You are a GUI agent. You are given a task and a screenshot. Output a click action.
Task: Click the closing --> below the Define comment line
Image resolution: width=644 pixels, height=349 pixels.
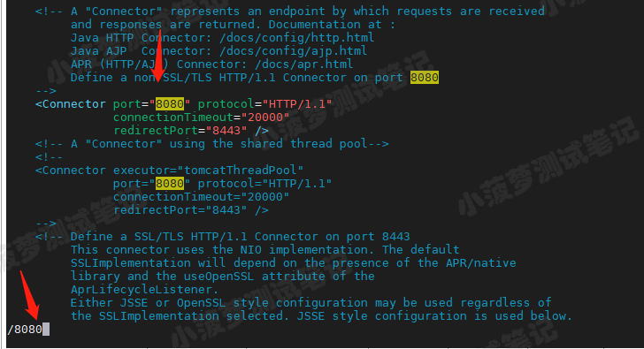point(46,91)
